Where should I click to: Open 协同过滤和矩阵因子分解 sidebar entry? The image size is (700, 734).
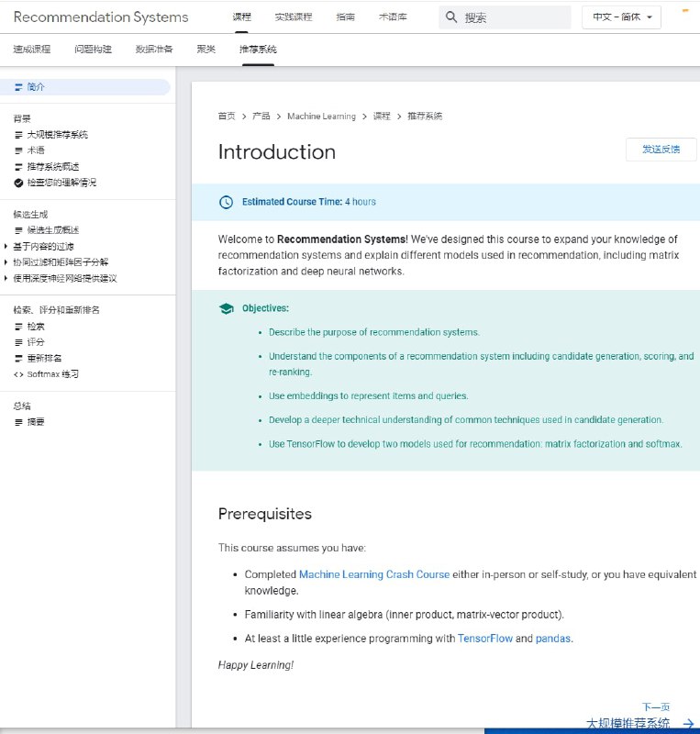coord(61,262)
